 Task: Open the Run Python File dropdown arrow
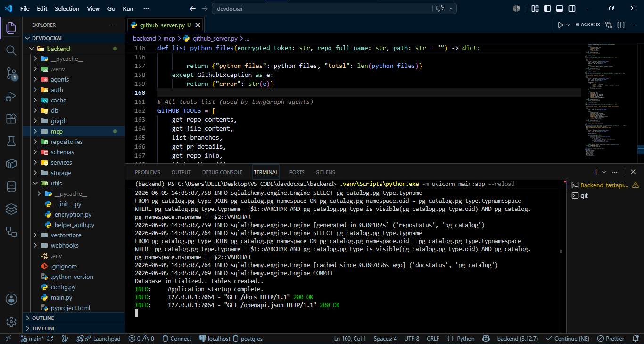point(568,25)
